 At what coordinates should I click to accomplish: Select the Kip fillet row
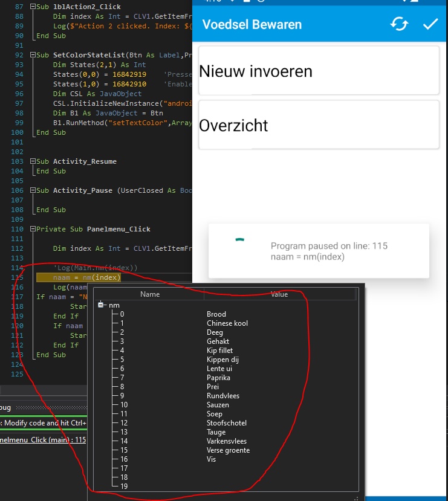click(226, 350)
